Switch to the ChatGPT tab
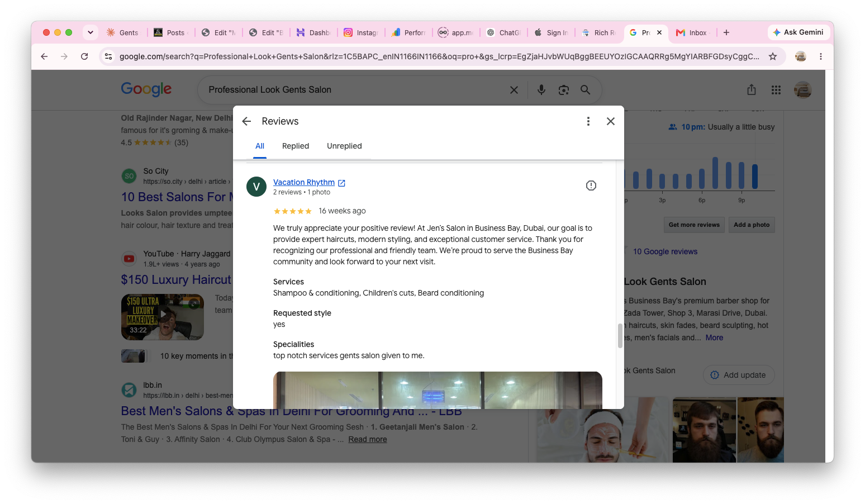Screen dimensions: 865x504 pyautogui.click(x=503, y=32)
